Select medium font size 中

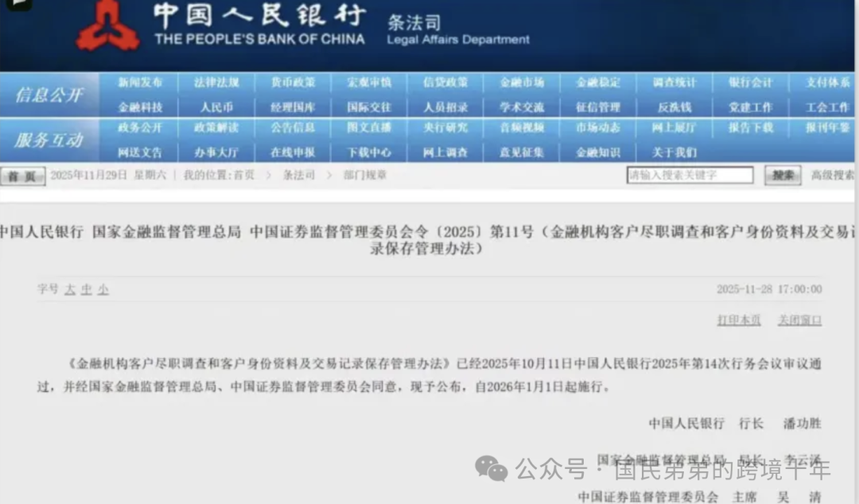[87, 290]
